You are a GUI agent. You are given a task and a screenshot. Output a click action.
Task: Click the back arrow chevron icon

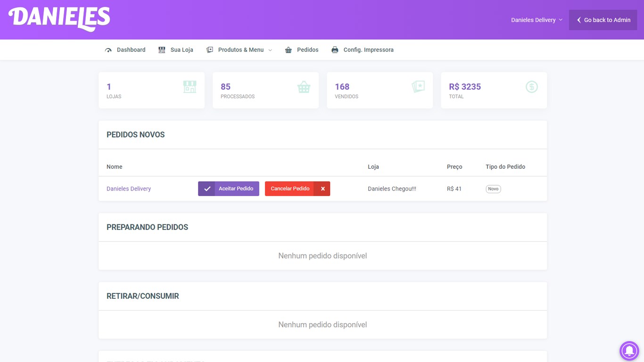pos(579,20)
